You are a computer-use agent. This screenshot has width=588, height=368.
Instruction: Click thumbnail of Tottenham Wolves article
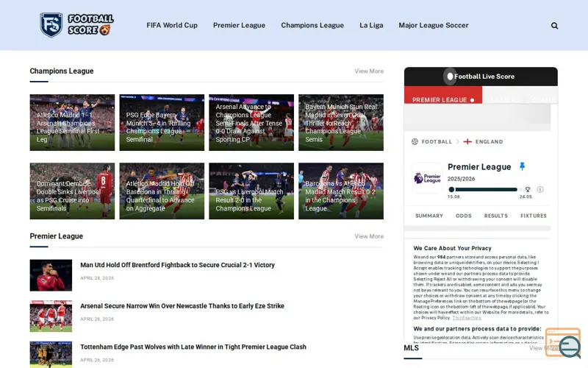click(x=51, y=355)
